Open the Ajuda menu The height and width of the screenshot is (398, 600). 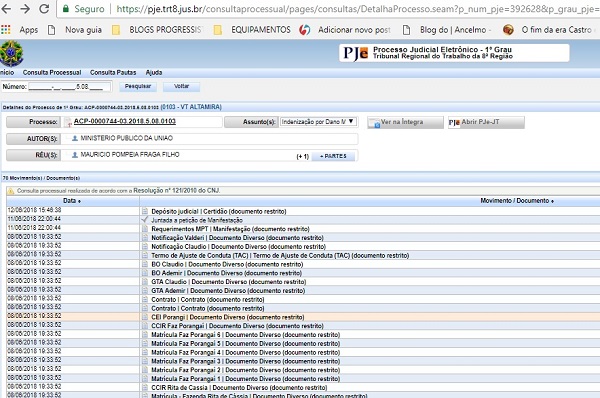coord(154,72)
